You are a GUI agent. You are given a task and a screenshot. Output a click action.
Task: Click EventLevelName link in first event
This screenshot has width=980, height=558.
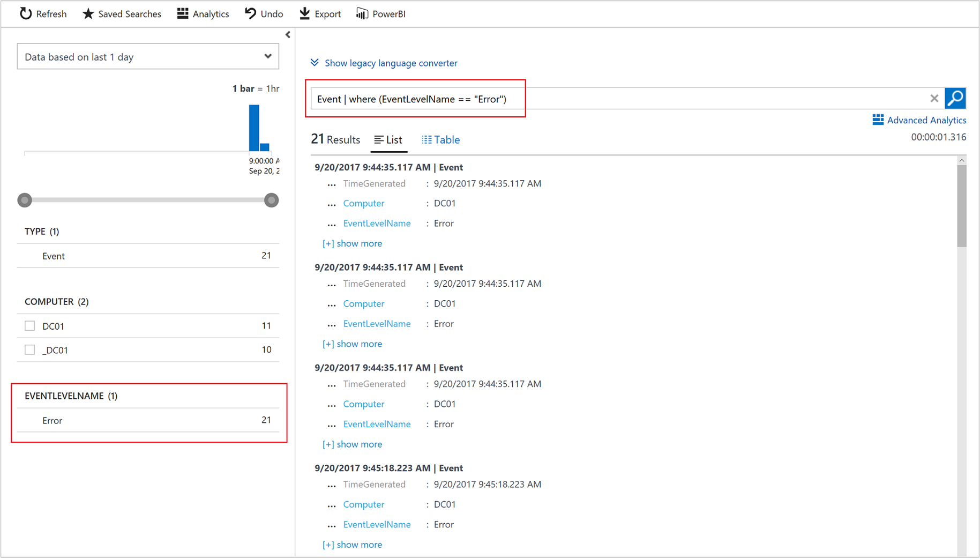coord(377,223)
